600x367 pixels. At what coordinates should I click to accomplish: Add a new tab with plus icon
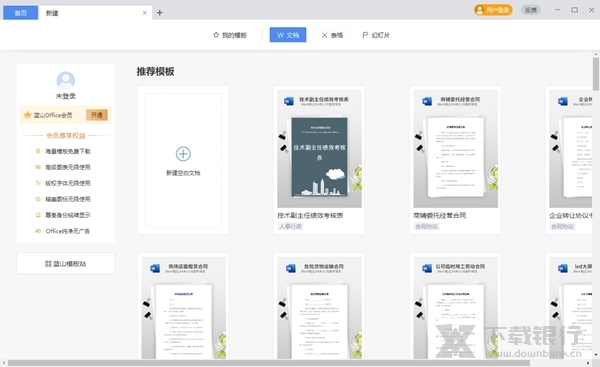(160, 13)
